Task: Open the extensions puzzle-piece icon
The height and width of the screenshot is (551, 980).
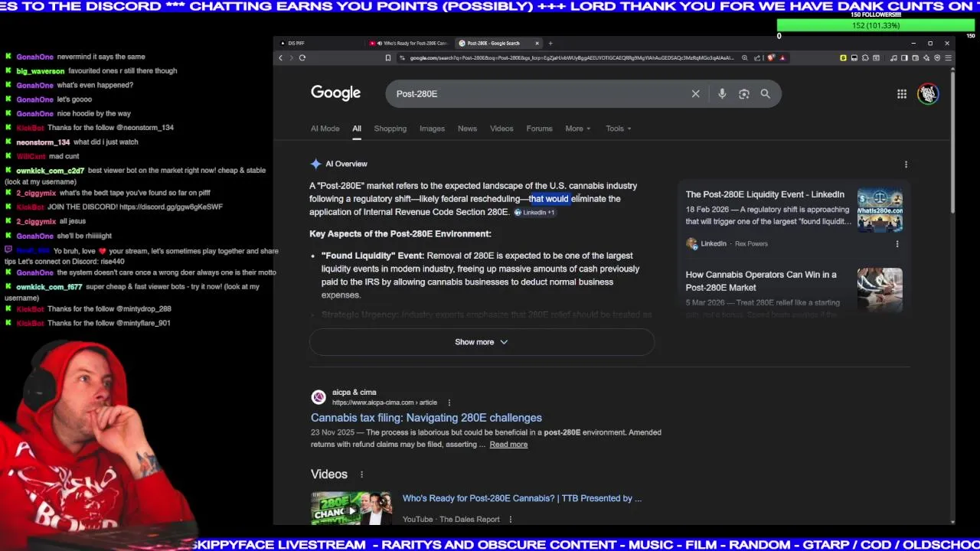Action: [x=865, y=58]
